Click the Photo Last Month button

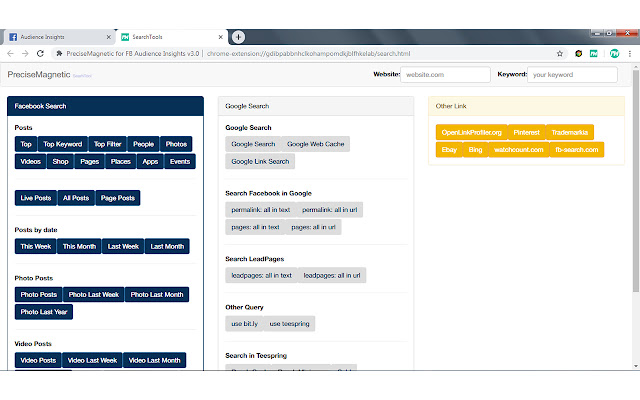click(x=156, y=295)
